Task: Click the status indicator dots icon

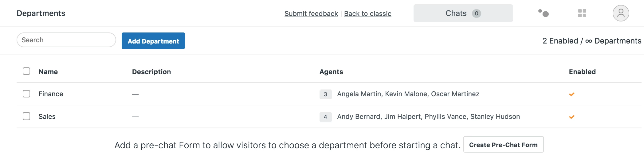Action: click(x=544, y=13)
